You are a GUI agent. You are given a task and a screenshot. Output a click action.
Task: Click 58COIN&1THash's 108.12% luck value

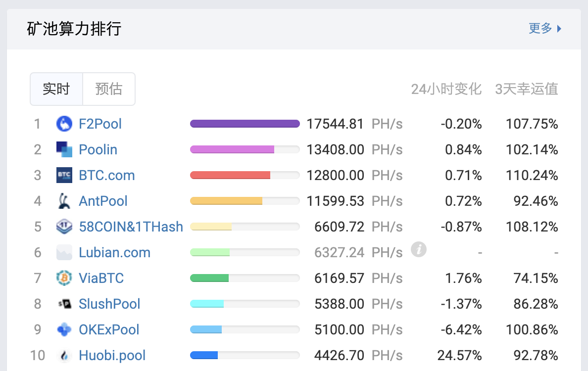point(532,227)
